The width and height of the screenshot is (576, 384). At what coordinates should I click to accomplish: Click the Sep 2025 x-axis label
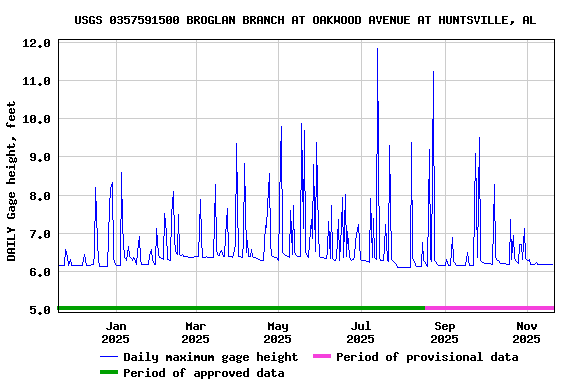pos(444,332)
